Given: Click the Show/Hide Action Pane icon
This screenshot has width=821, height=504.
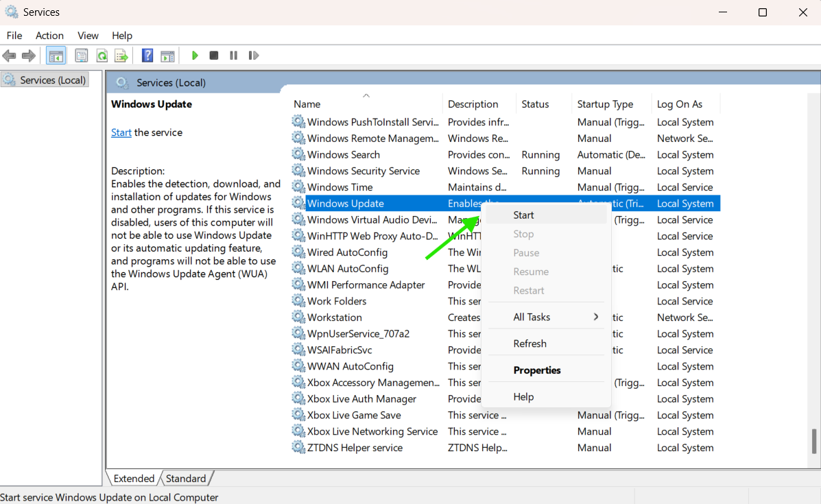Looking at the screenshot, I should click(167, 56).
